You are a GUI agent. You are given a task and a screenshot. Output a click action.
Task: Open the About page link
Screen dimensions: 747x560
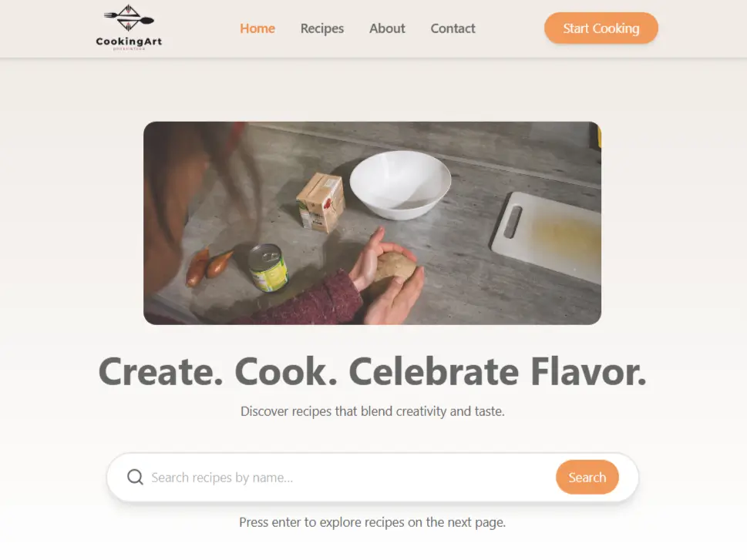[x=387, y=29]
